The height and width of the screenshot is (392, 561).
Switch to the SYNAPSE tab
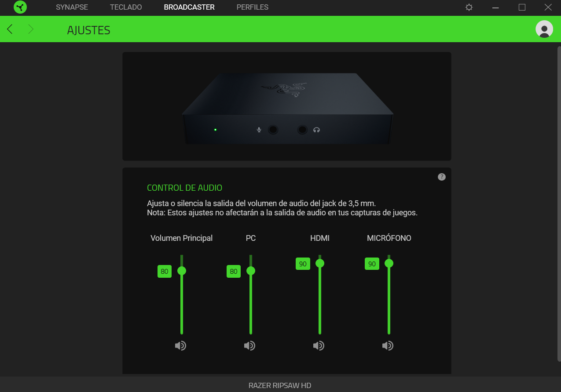tap(72, 7)
